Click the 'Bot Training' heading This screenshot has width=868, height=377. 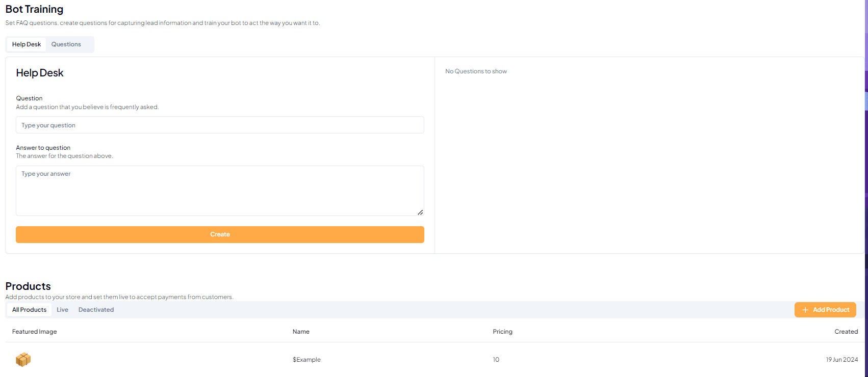[x=34, y=9]
